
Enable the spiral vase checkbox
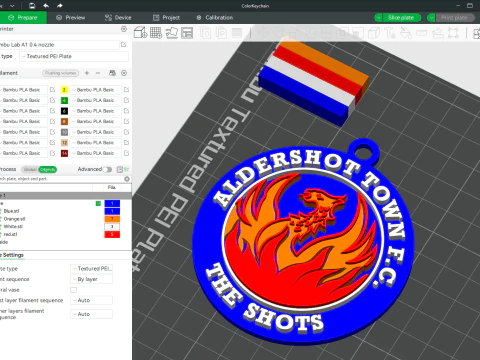[x=74, y=290]
